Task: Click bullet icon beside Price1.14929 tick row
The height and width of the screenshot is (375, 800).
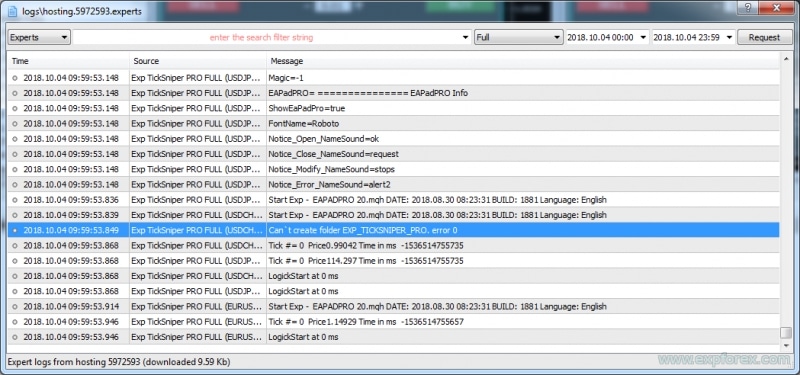Action: coord(14,322)
